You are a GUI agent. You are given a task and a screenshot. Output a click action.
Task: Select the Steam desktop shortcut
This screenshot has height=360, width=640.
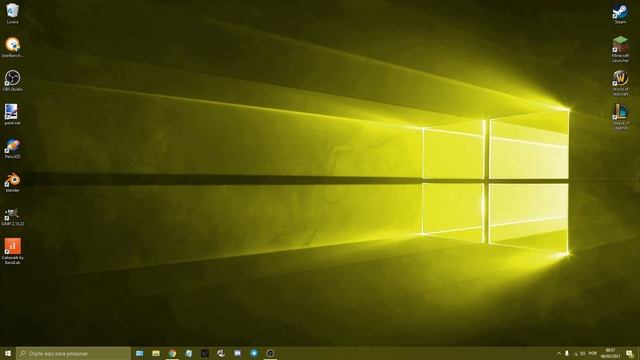(x=620, y=13)
